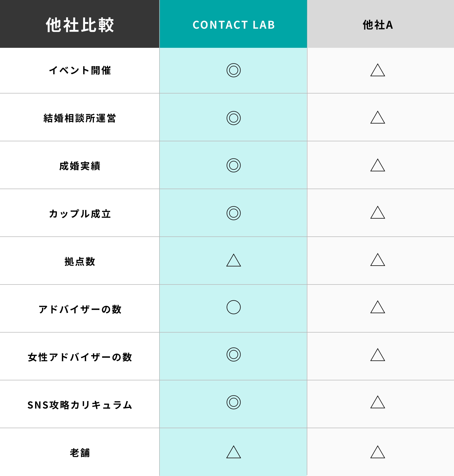This screenshot has width=454, height=476.
Task: Click 他社A triangle for イベント開催
Action: coord(377,70)
